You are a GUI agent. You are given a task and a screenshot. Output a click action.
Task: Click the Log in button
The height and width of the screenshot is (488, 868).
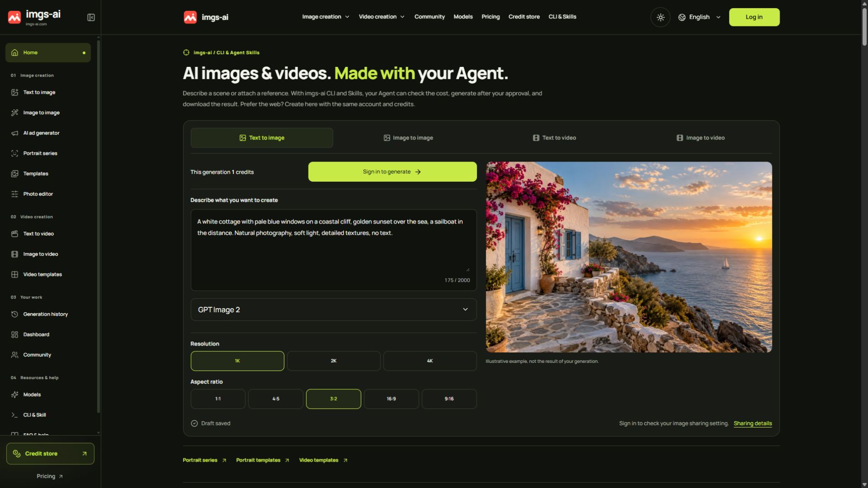pyautogui.click(x=754, y=17)
